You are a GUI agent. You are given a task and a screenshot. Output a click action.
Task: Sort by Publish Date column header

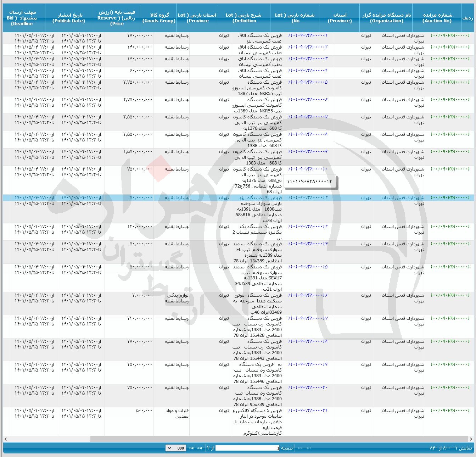[x=69, y=18]
